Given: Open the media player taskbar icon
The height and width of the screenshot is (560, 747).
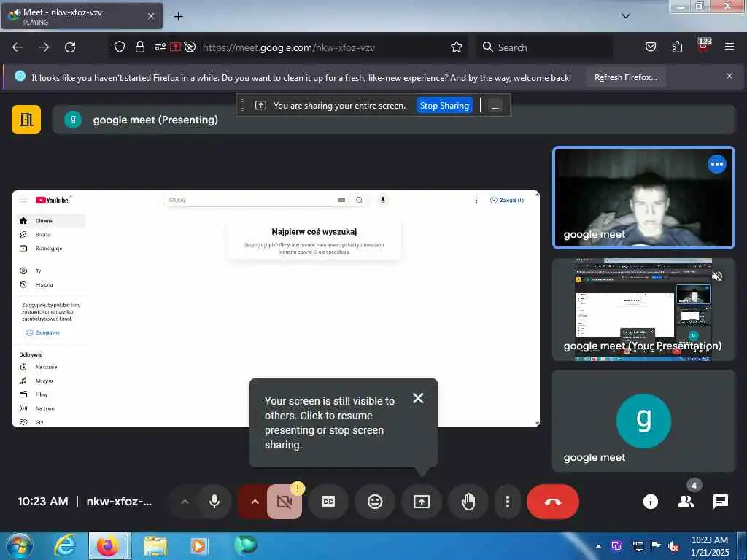Looking at the screenshot, I should tap(198, 545).
